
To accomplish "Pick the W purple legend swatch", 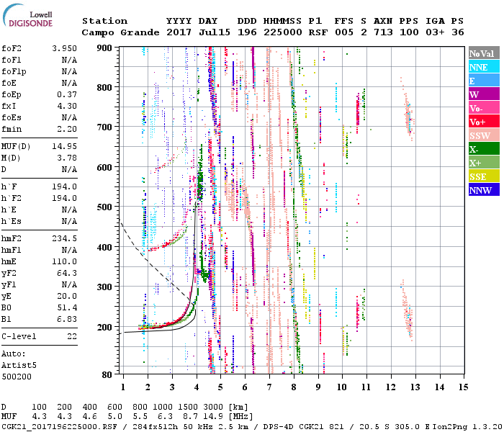I will click(x=483, y=94).
